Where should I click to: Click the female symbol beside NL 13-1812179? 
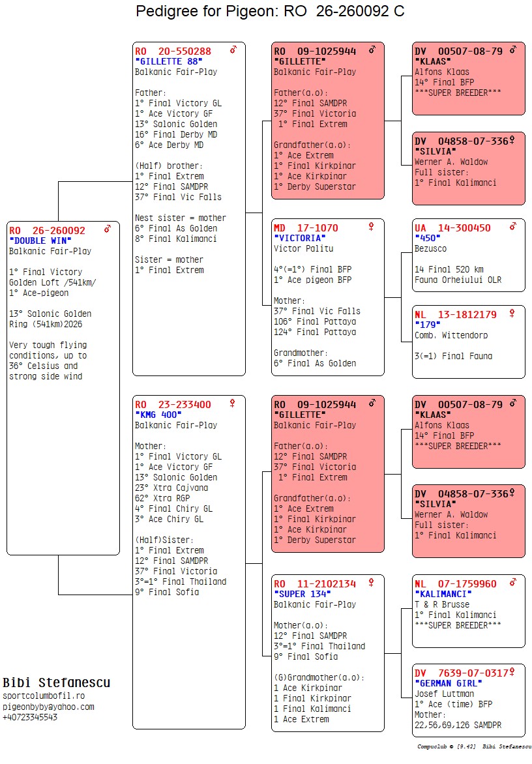click(512, 314)
